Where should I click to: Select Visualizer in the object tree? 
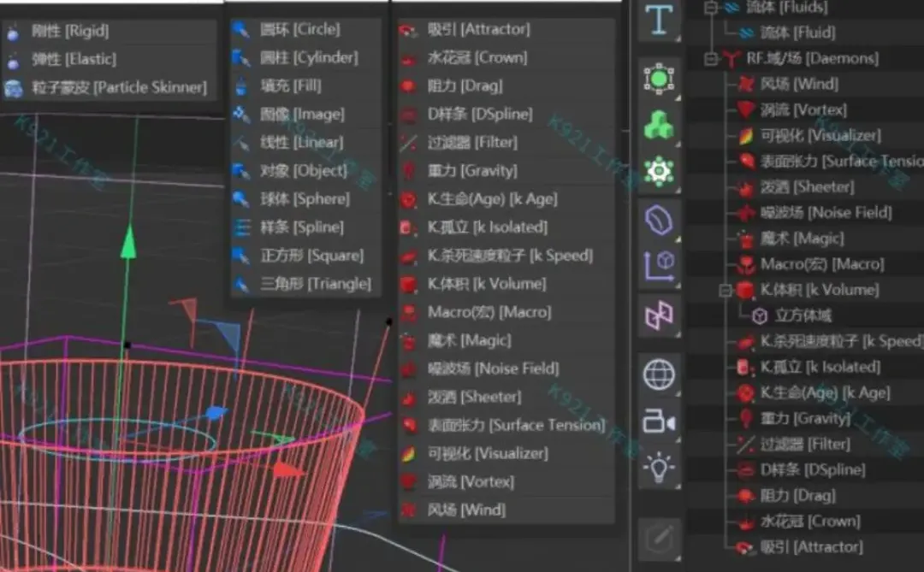[820, 135]
